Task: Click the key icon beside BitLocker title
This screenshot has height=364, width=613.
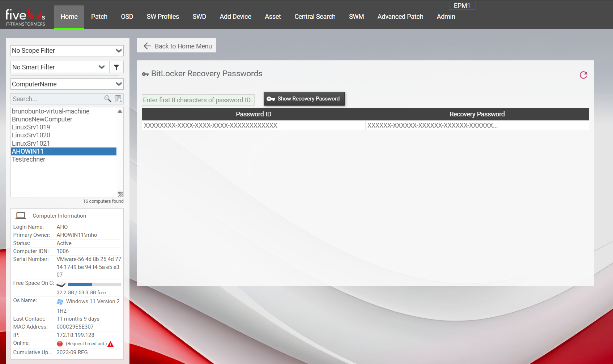Action: pyautogui.click(x=145, y=74)
